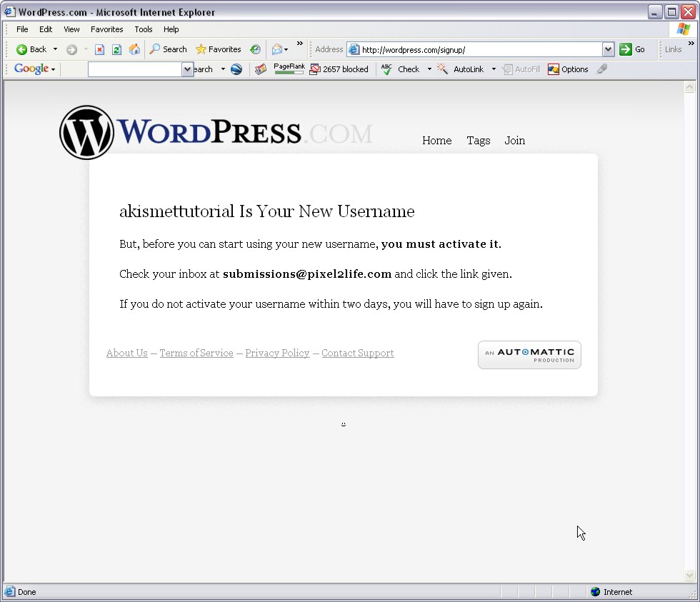Open Google toolbar Options
Viewport: 700px width, 602px height.
[x=568, y=69]
